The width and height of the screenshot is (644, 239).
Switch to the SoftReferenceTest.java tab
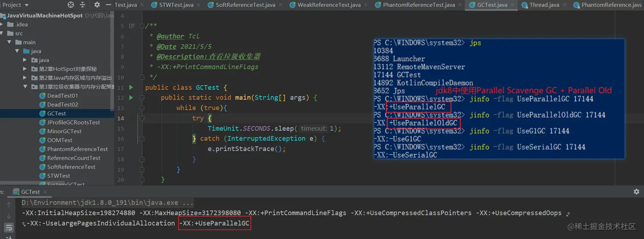click(x=245, y=5)
